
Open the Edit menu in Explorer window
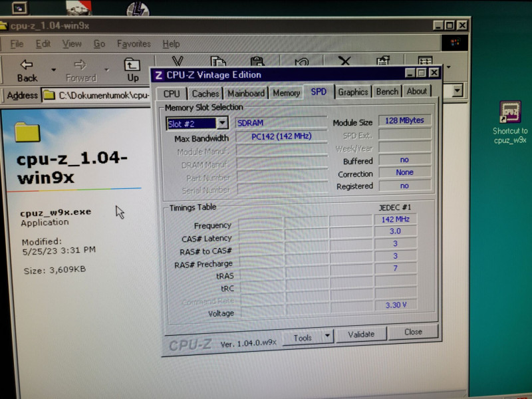[43, 44]
